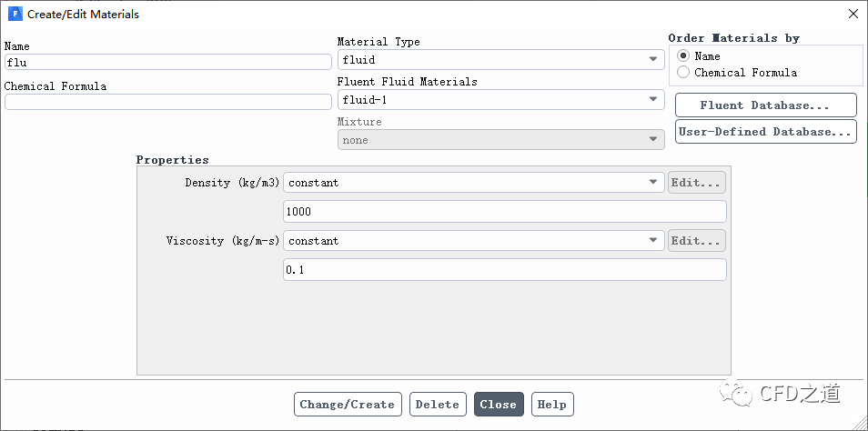This screenshot has width=868, height=431.
Task: Click the Fluent app icon in title bar
Action: (15, 15)
